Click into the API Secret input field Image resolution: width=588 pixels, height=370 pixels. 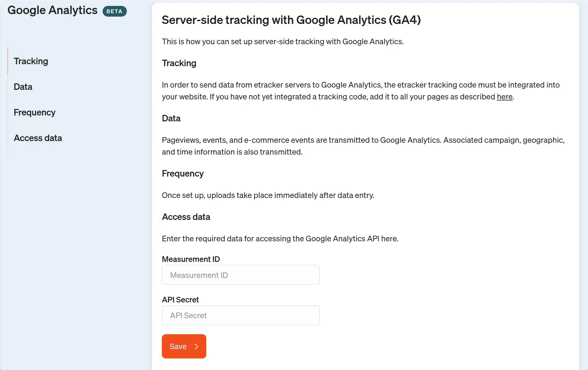pyautogui.click(x=240, y=315)
